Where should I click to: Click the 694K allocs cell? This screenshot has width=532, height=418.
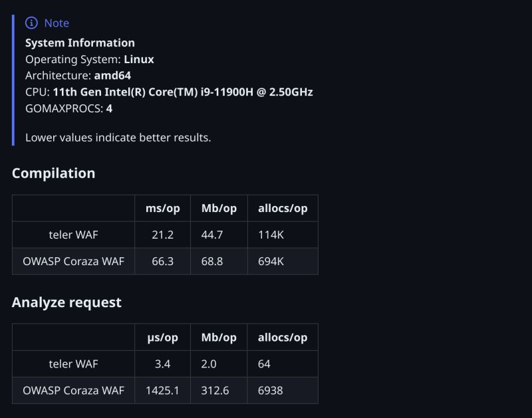click(271, 261)
